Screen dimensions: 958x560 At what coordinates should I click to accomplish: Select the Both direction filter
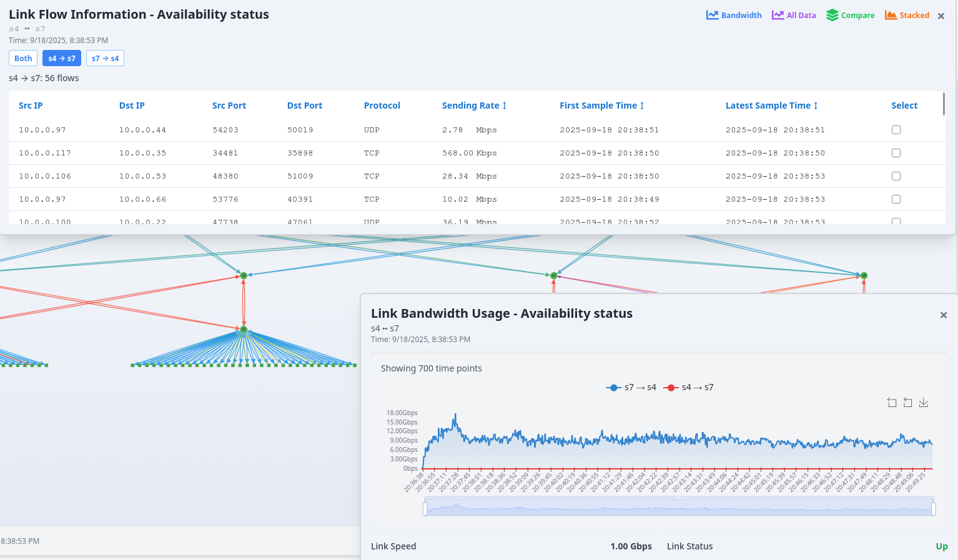pos(22,57)
